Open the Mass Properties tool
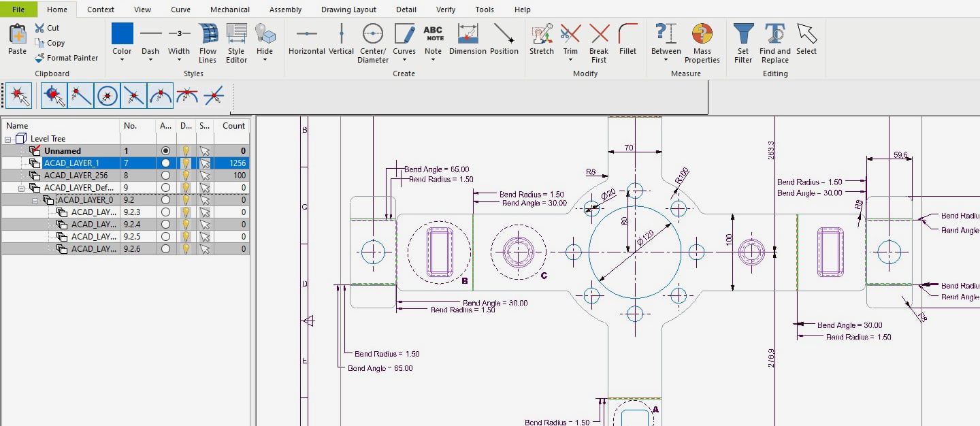Image resolution: width=980 pixels, height=426 pixels. pyautogui.click(x=702, y=41)
